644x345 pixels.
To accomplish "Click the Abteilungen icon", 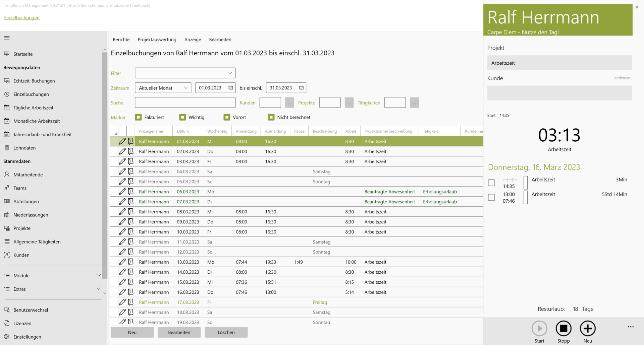I will coord(7,201).
